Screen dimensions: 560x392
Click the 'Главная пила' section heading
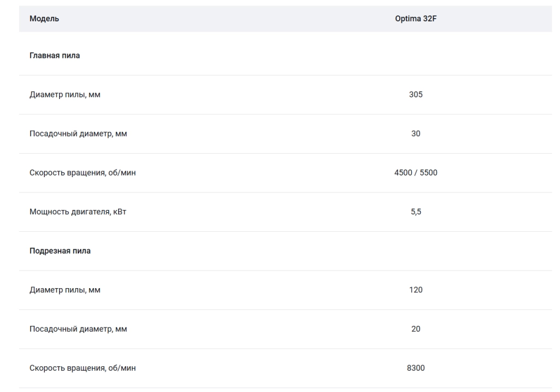coord(55,55)
